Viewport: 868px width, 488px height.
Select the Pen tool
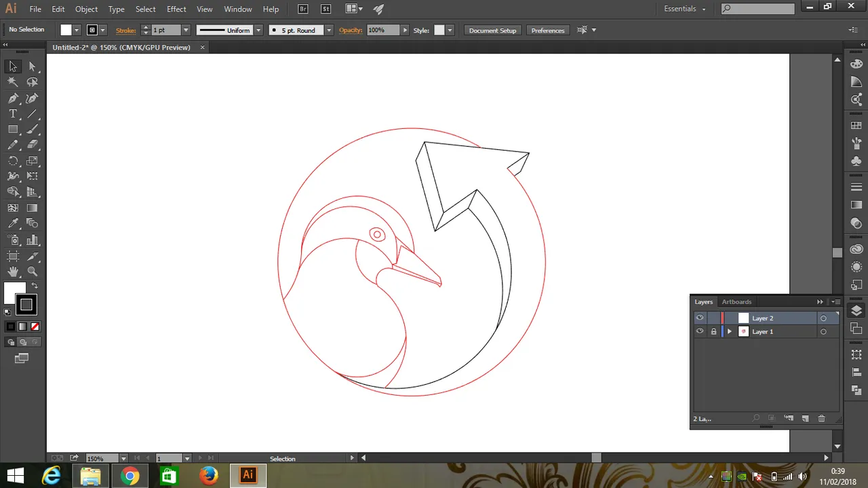coord(13,98)
